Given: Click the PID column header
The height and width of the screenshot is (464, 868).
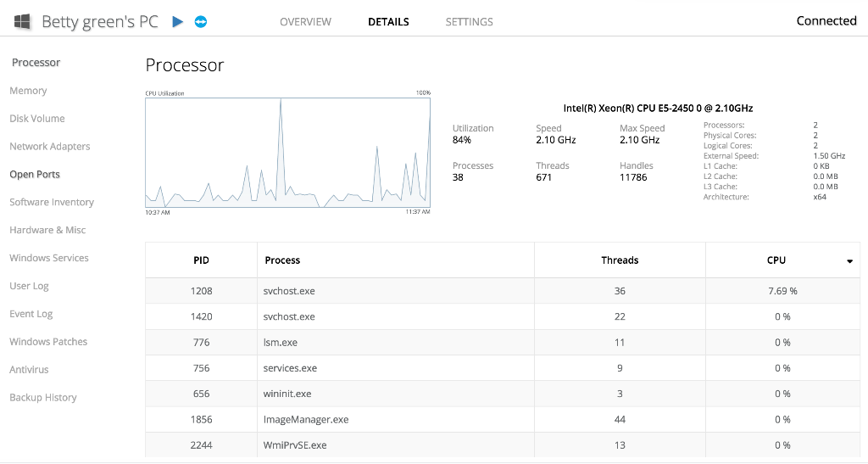Looking at the screenshot, I should 201,260.
